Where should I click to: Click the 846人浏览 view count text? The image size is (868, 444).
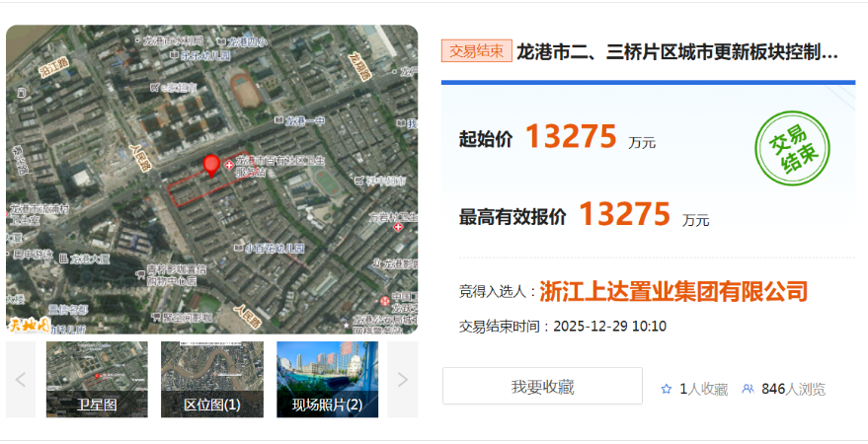point(793,389)
